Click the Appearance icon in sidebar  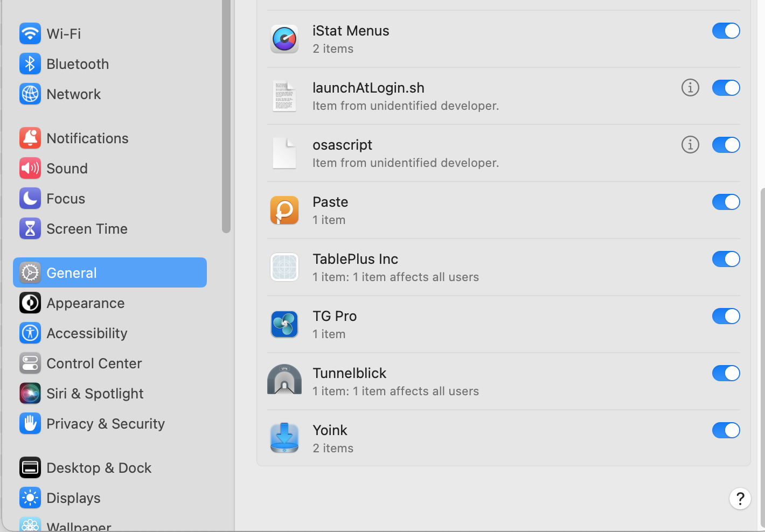(x=30, y=303)
